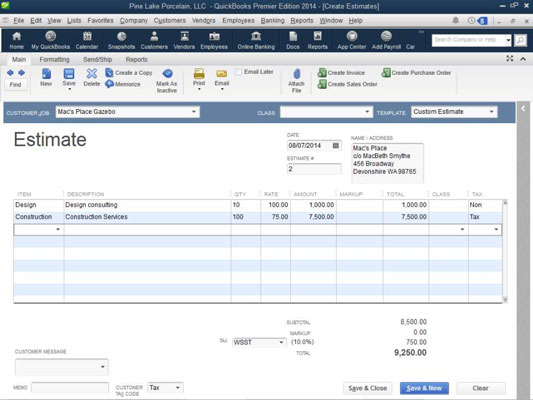Open the Calendar icon in the toolbar
Image resolution: width=533 pixels, height=400 pixels.
87,36
